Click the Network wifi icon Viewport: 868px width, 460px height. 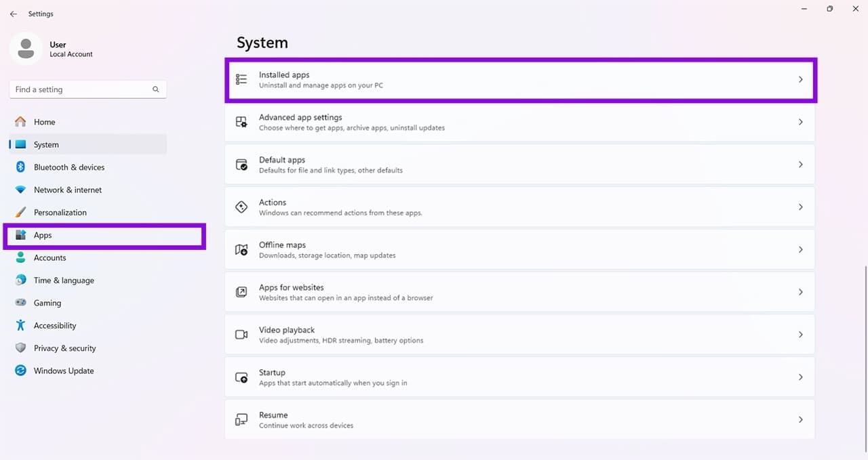tap(20, 190)
